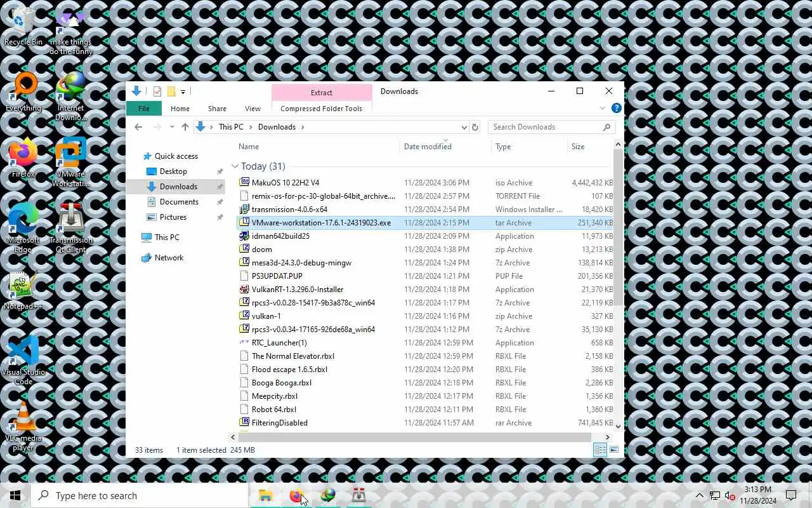This screenshot has width=812, height=508.
Task: Open Home ribbon tab
Action: [180, 109]
